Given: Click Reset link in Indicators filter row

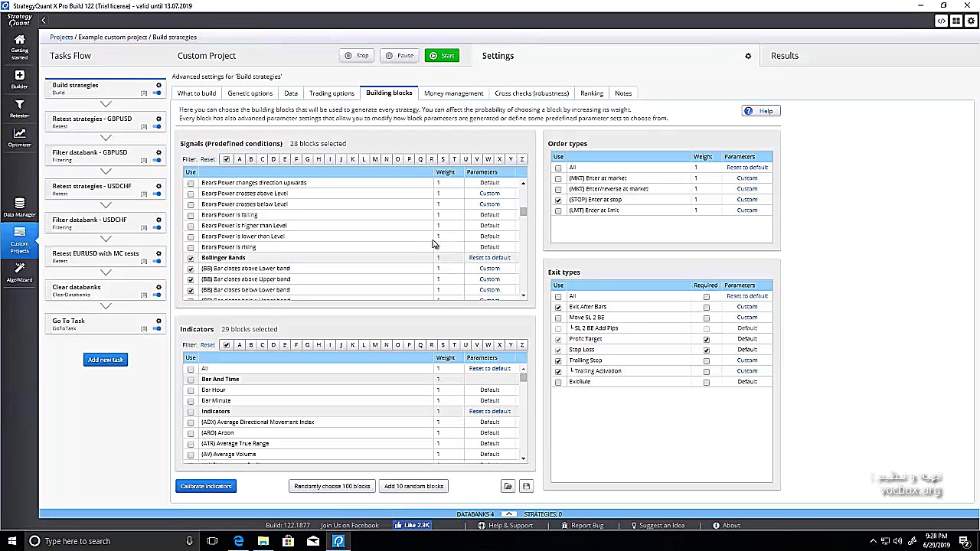Looking at the screenshot, I should pyautogui.click(x=207, y=345).
